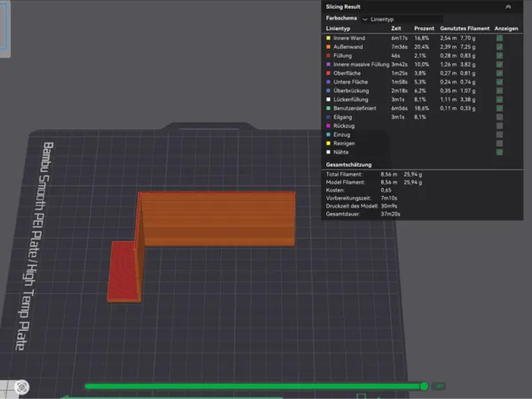Enable Reinigen display checkbox
Viewport: 532px width, 399px height.
click(x=499, y=144)
